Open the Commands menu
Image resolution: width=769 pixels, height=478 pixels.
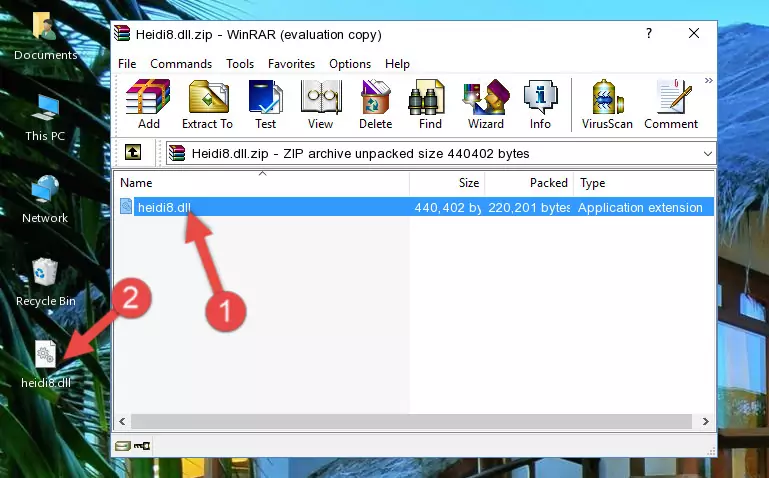[x=181, y=64]
